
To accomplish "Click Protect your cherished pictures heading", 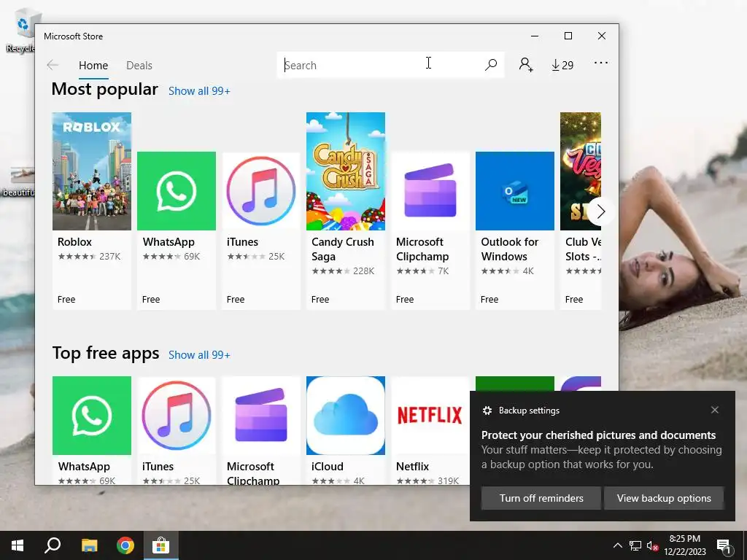I will coord(598,435).
